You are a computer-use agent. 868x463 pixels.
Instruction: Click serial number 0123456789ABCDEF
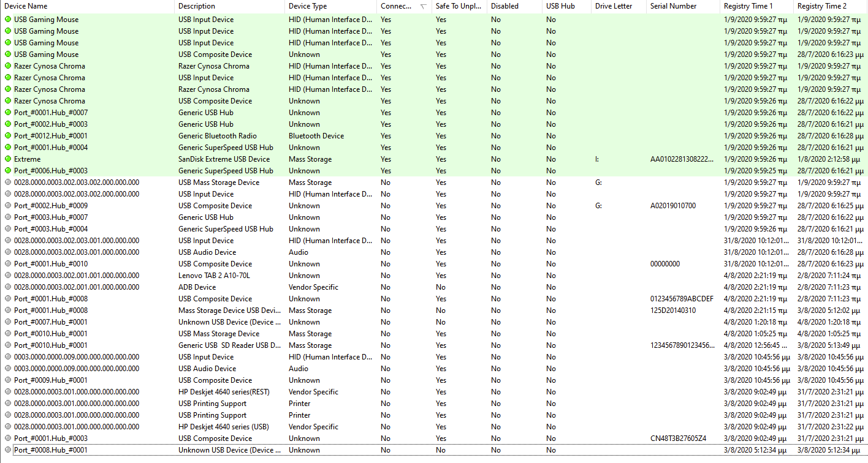pos(682,299)
